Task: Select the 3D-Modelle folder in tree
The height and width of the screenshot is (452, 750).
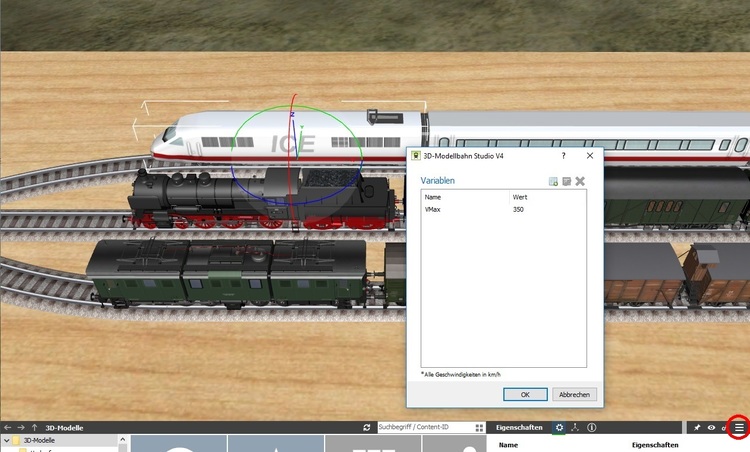Action: click(39, 440)
